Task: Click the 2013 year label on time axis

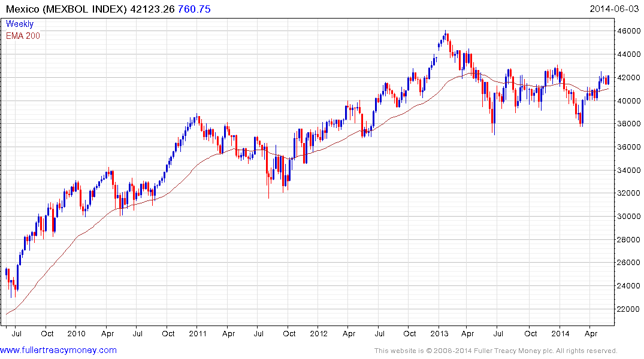Action: pos(439,333)
